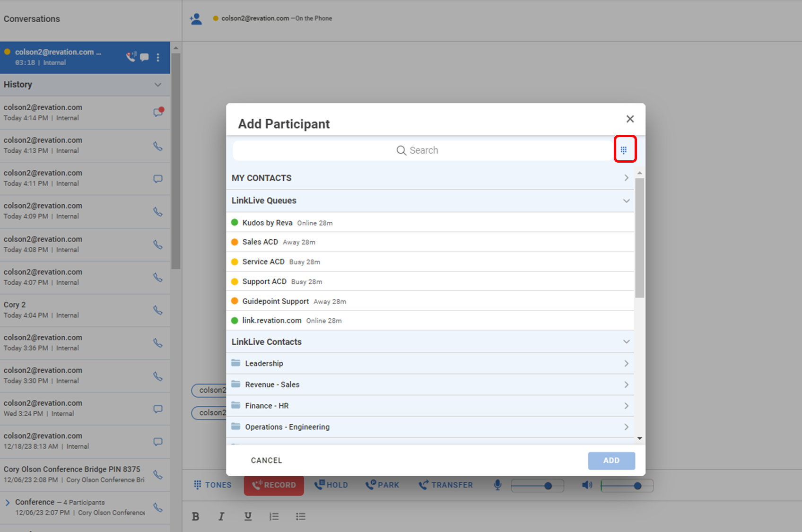Click phone icon for Cory 2 history entry
The width and height of the screenshot is (802, 532).
(158, 310)
